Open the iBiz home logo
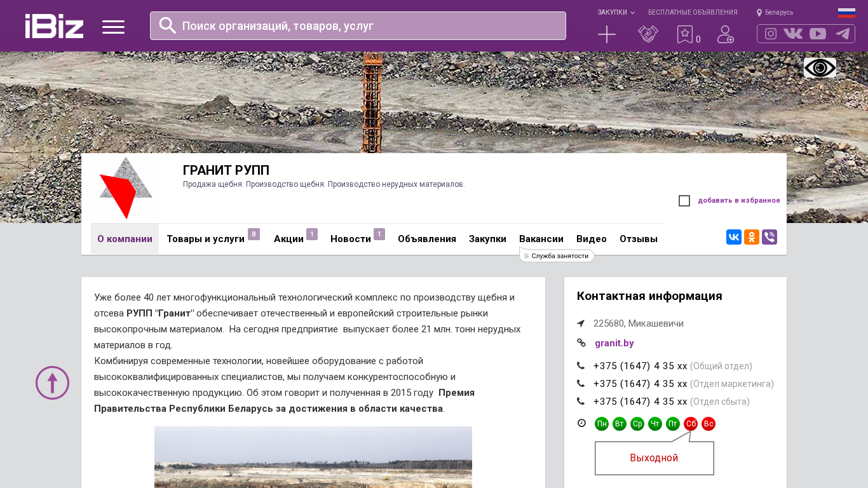This screenshot has height=488, width=868. click(x=54, y=26)
